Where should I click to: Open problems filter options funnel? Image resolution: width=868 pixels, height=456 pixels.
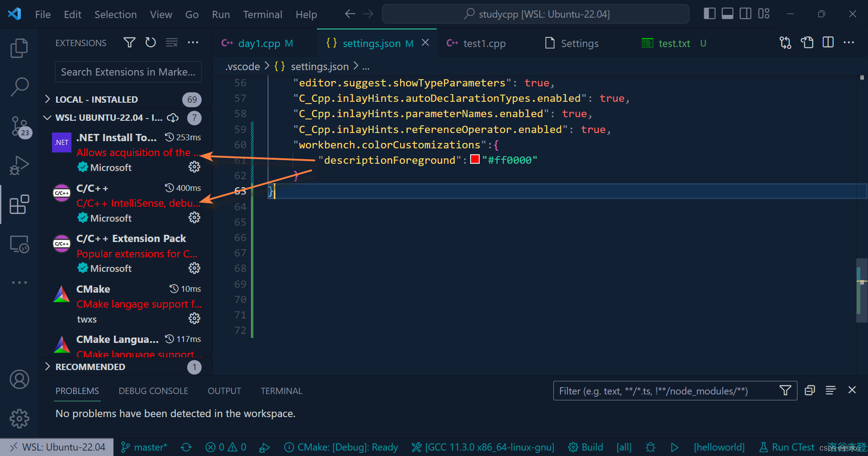(786, 390)
